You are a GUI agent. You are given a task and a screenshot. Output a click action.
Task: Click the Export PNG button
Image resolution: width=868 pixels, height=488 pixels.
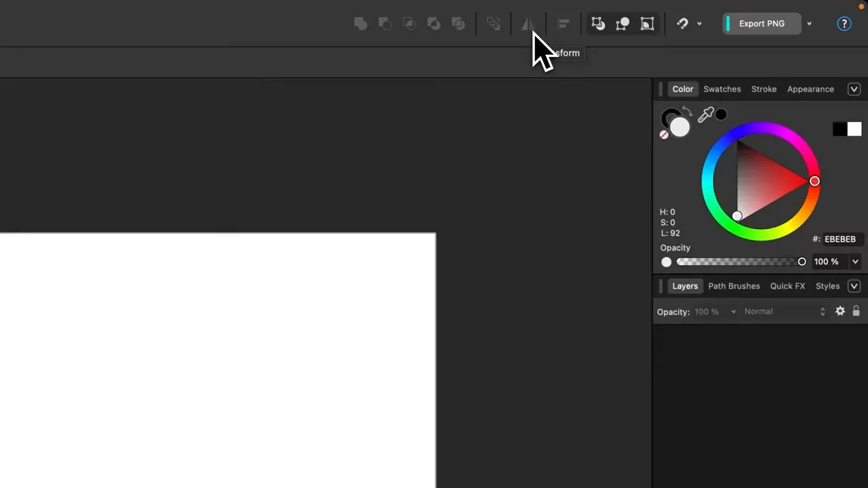coord(762,24)
